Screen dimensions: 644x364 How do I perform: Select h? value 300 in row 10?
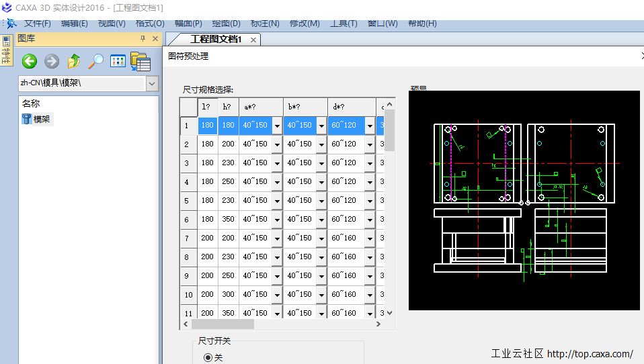[x=229, y=294]
